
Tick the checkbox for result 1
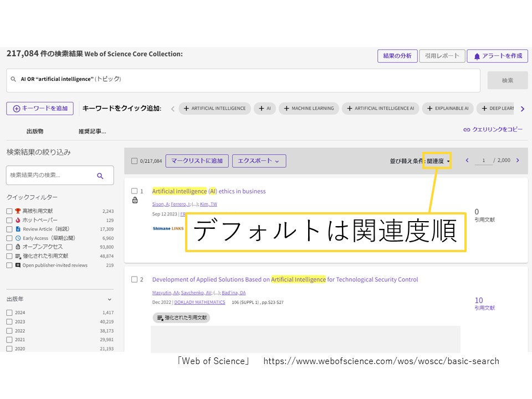(x=134, y=191)
